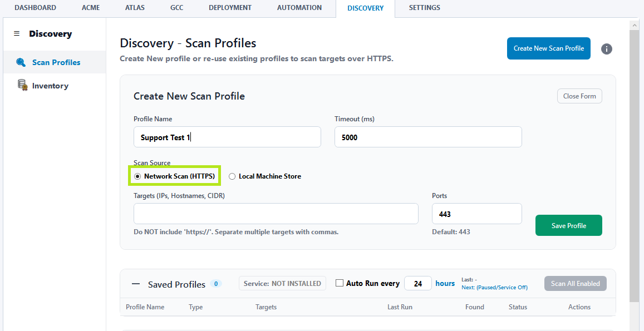Switch to the ATLAS tab
The width and height of the screenshot is (644, 331).
[135, 8]
